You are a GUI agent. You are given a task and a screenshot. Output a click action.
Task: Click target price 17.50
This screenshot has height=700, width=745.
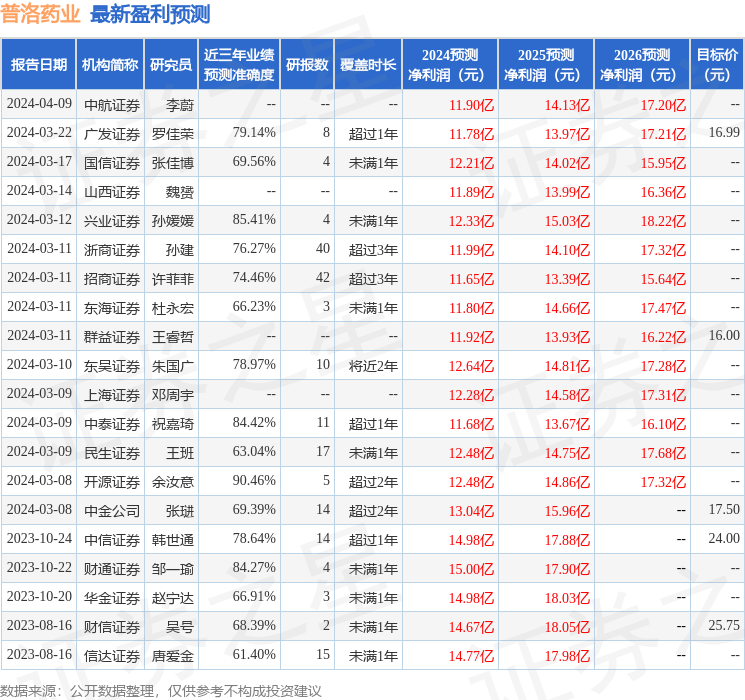click(724, 509)
